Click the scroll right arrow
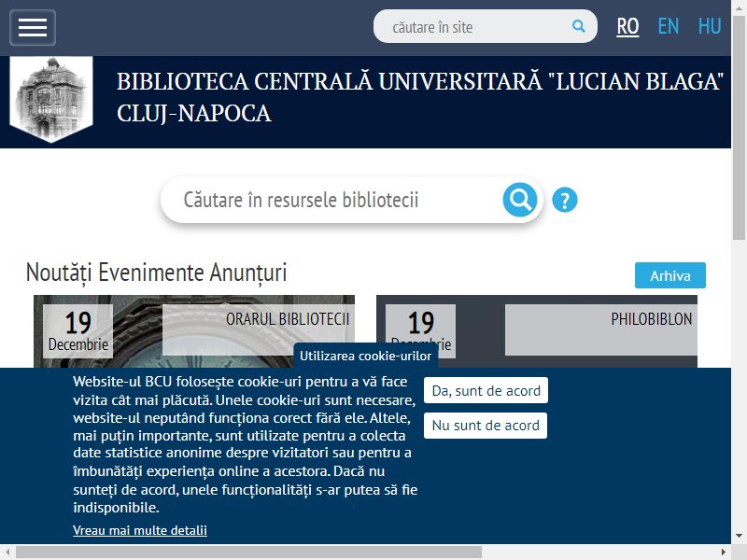 pyautogui.click(x=724, y=553)
